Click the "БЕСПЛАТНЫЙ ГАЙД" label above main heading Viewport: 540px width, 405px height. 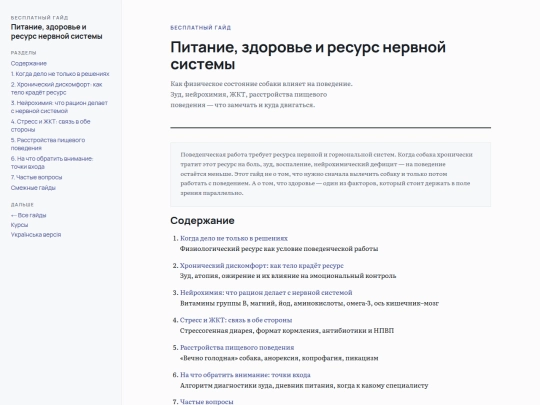click(x=201, y=28)
